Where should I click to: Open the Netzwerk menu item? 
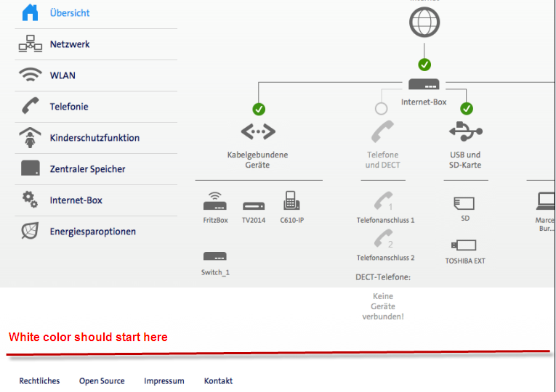pyautogui.click(x=70, y=44)
